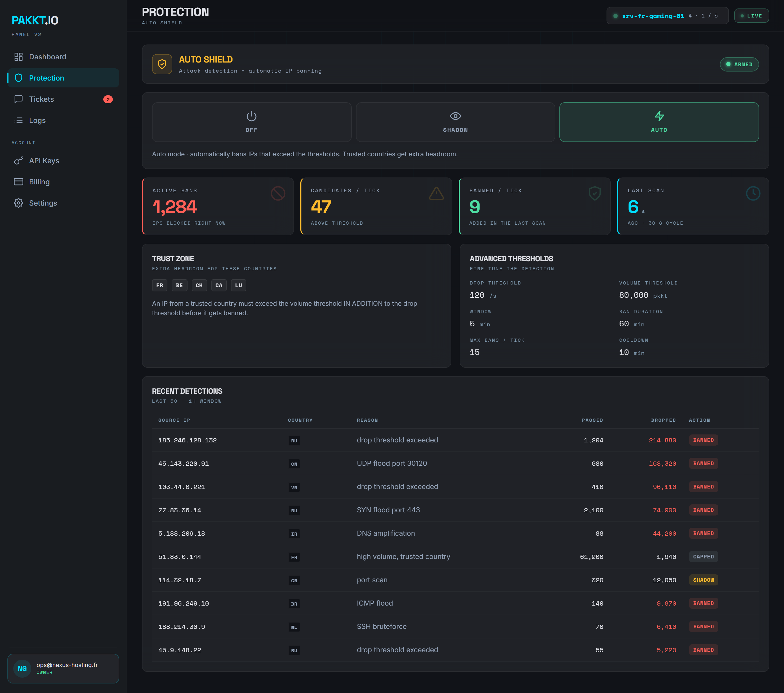
Task: Open the Protection page
Action: click(63, 78)
